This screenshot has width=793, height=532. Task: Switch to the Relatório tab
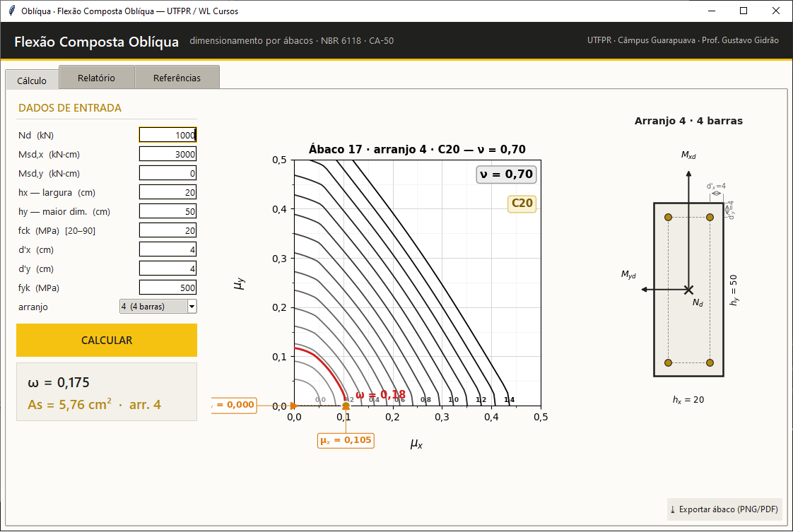click(x=96, y=78)
